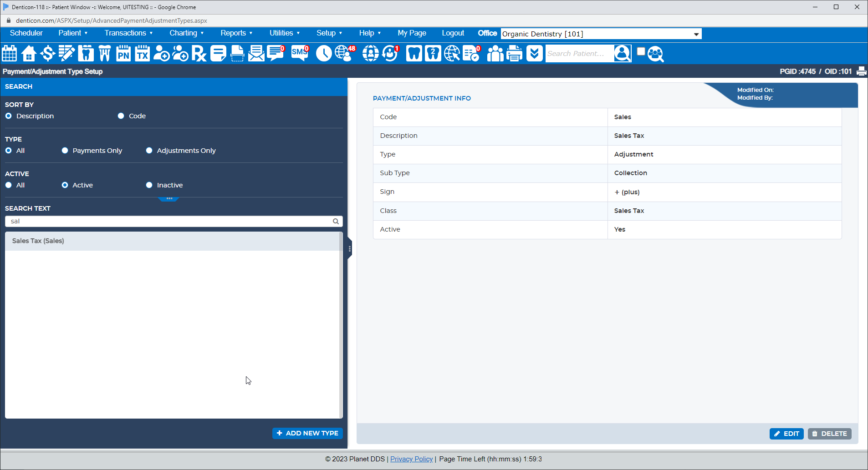Expand the double chevron down icon
Screen dimensions: 868x470
(535, 53)
